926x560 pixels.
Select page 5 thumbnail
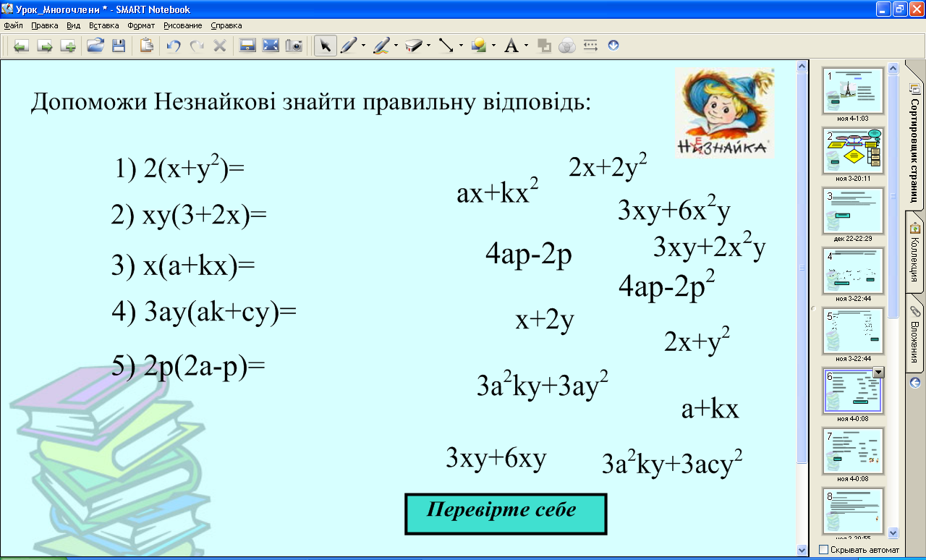[853, 331]
